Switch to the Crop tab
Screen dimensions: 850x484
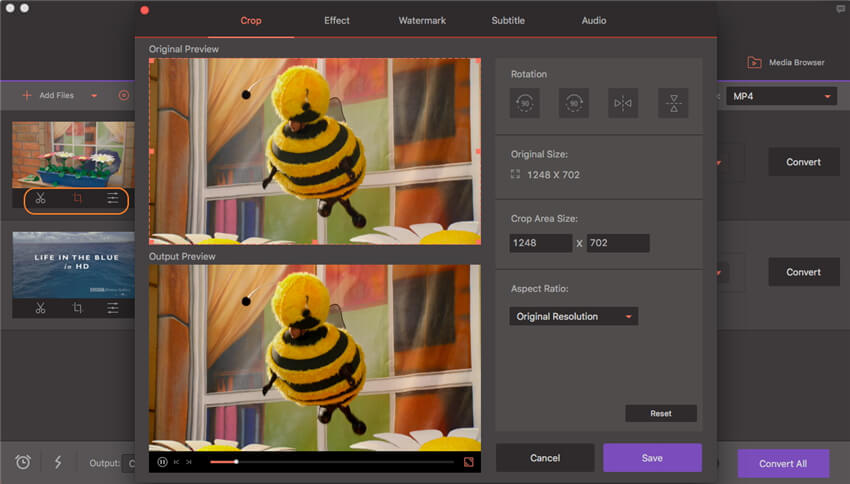tap(251, 21)
